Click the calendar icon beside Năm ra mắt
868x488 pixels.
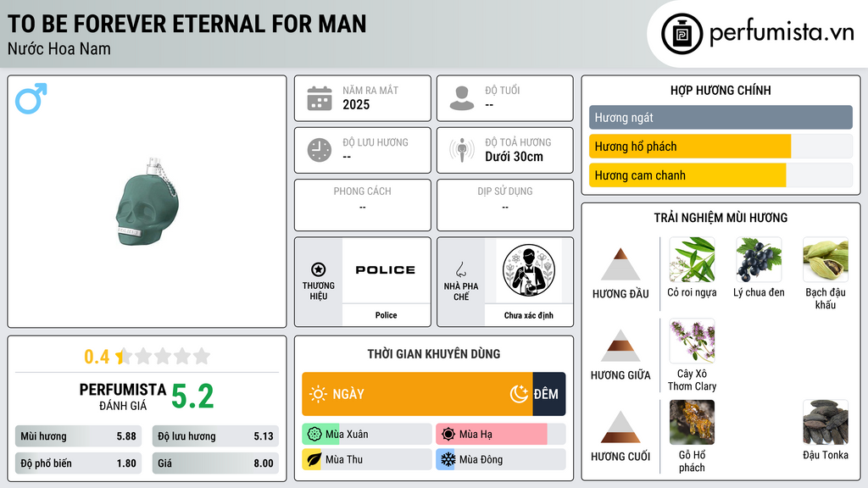(x=320, y=98)
